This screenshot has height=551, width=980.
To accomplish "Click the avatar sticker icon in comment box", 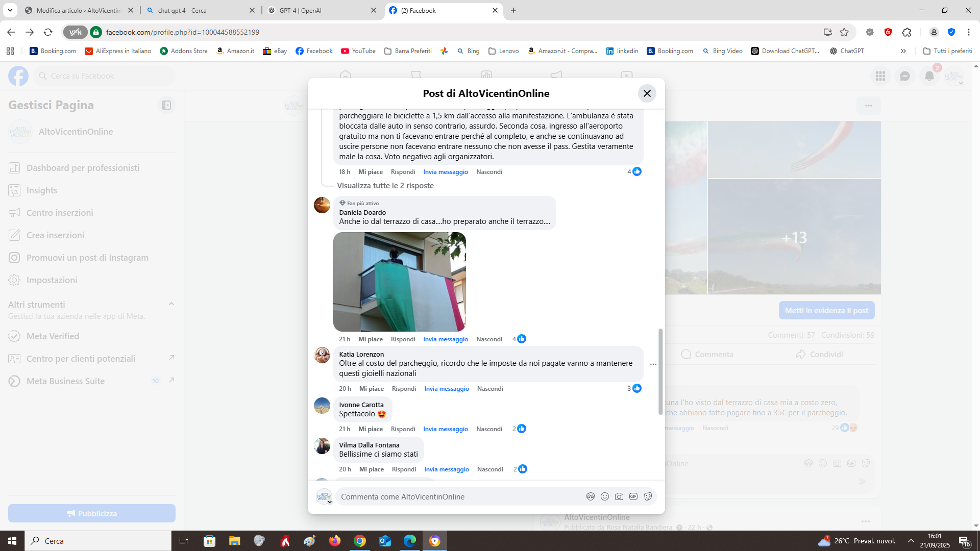I will coord(591,496).
